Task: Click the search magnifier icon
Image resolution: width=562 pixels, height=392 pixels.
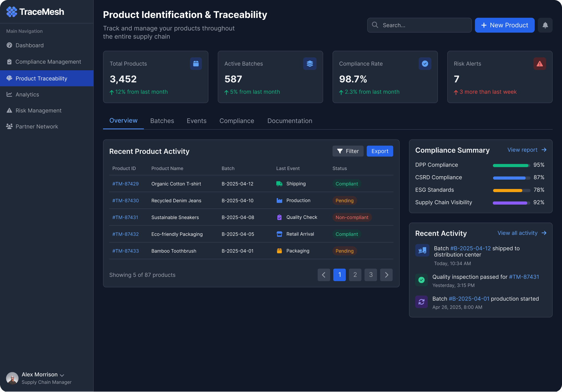Action: click(x=375, y=25)
